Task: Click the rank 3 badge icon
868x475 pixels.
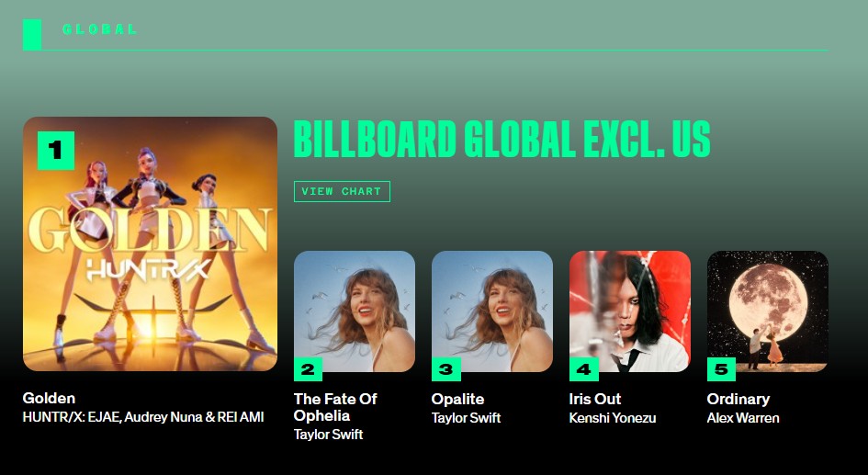Action: coord(445,369)
